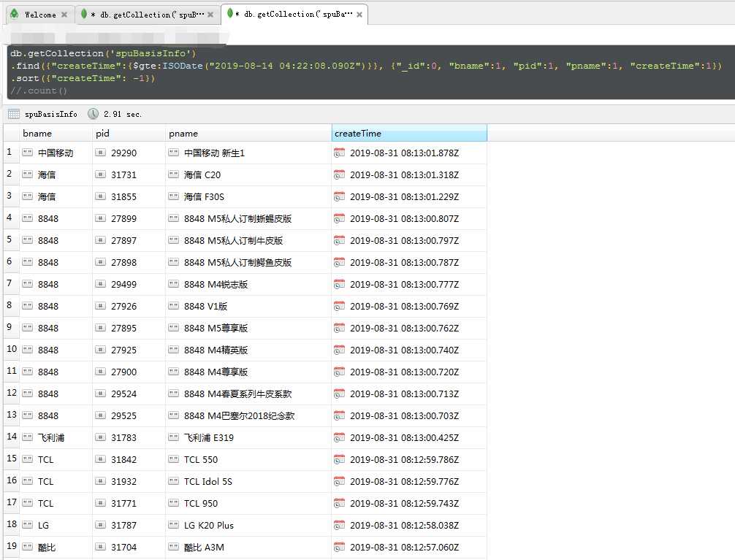Click the number type icon beside pid 31842
This screenshot has width=735, height=560.
tap(100, 459)
